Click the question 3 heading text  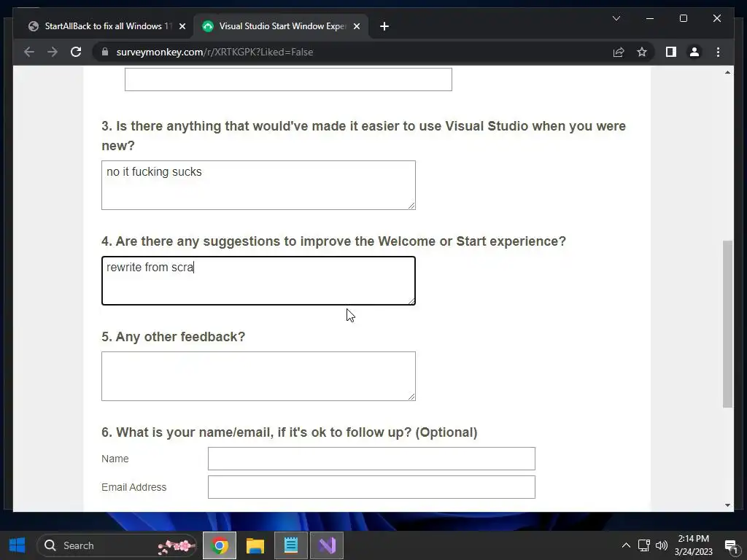coord(363,136)
